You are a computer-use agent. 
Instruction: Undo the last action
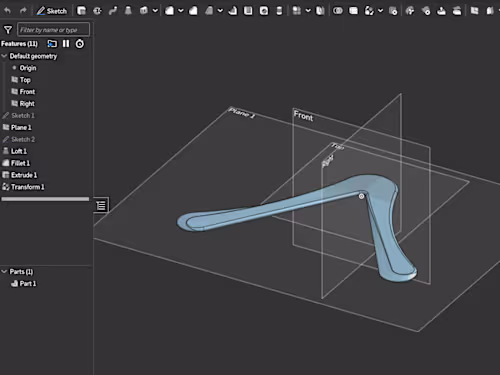pos(7,11)
